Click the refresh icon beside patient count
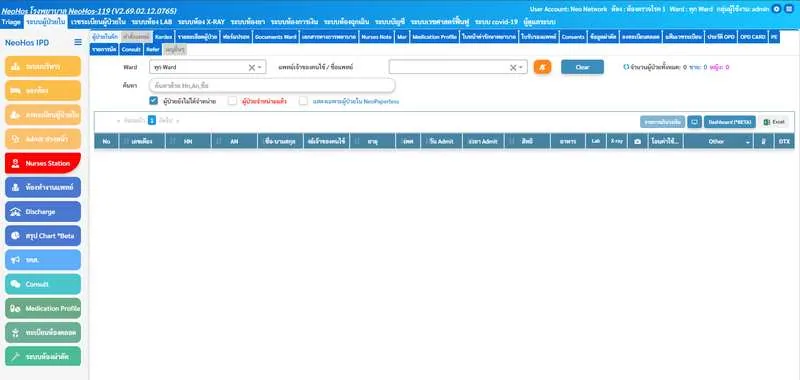The image size is (800, 380). [626, 67]
